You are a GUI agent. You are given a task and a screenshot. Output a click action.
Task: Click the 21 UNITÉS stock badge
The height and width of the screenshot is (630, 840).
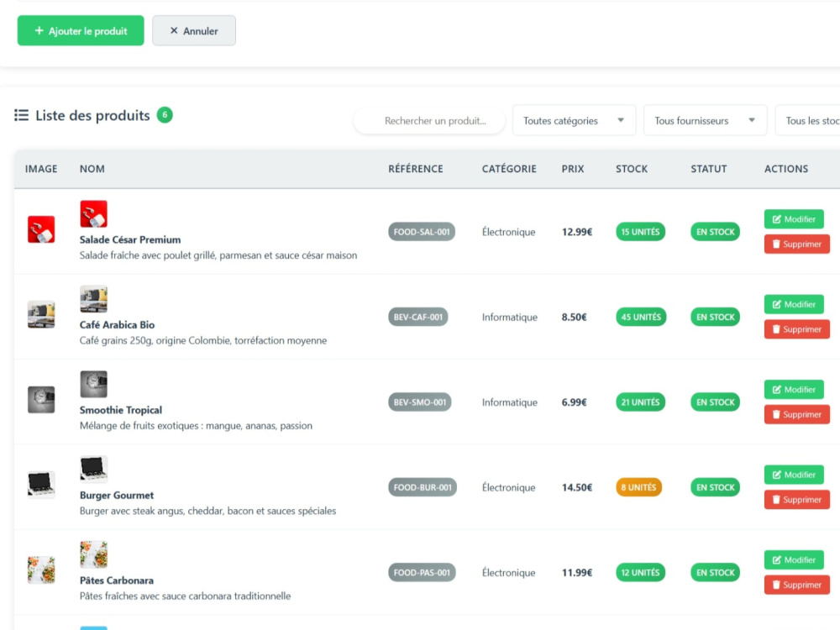click(640, 402)
